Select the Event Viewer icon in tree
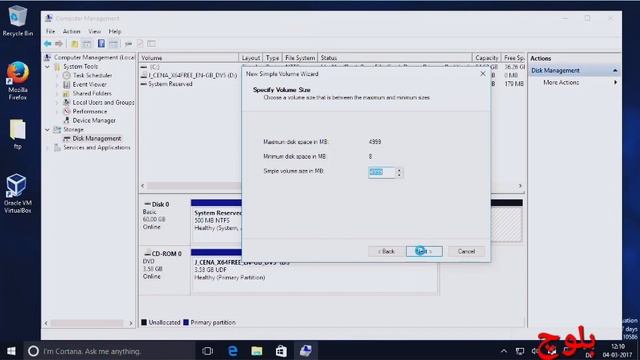 pos(67,84)
